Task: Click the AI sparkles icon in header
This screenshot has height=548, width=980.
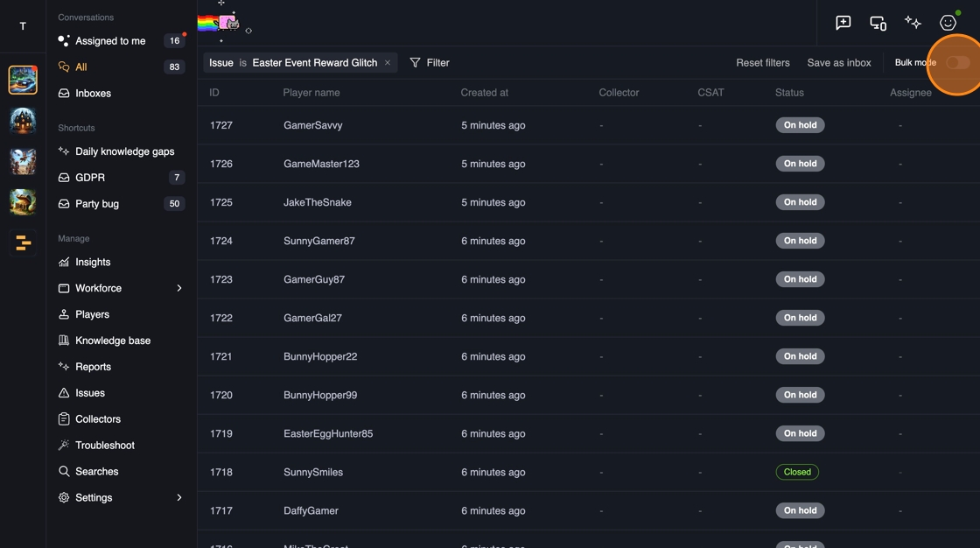Action: [x=913, y=23]
